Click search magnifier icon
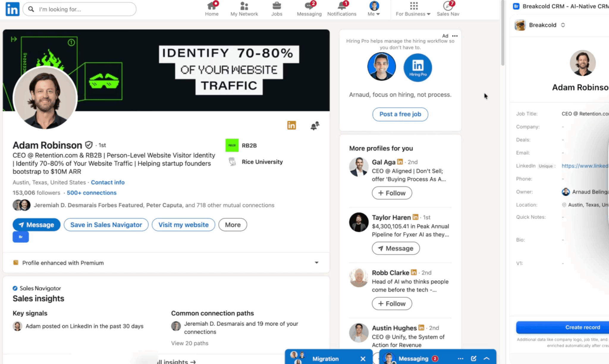This screenshot has width=609, height=364. pos(31,9)
